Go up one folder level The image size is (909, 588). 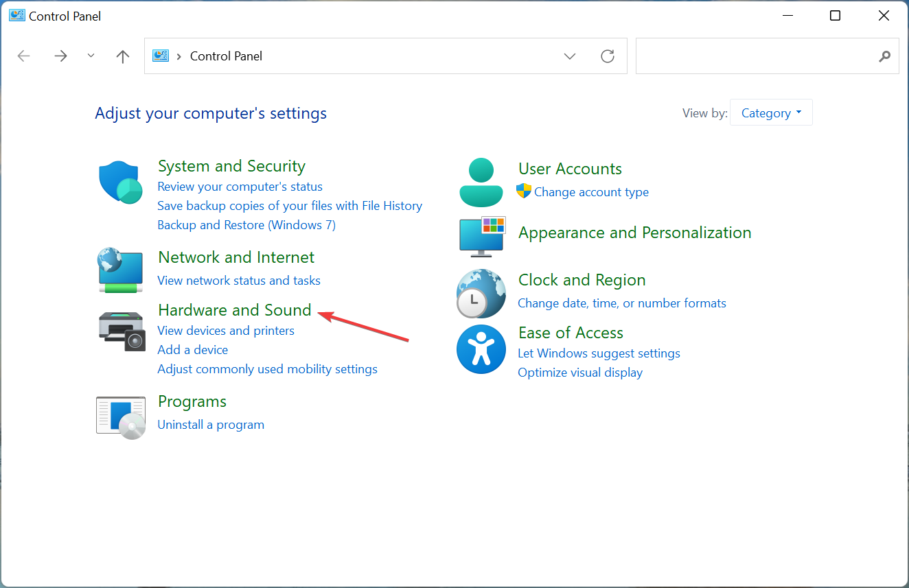coord(123,56)
